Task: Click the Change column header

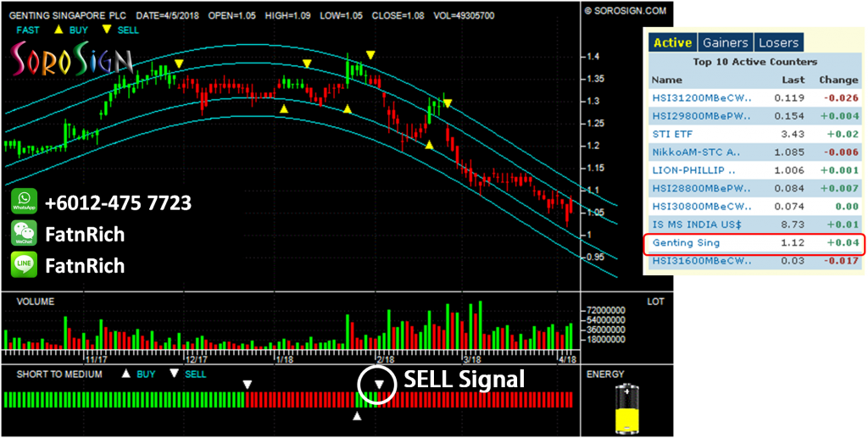Action: pyautogui.click(x=838, y=80)
